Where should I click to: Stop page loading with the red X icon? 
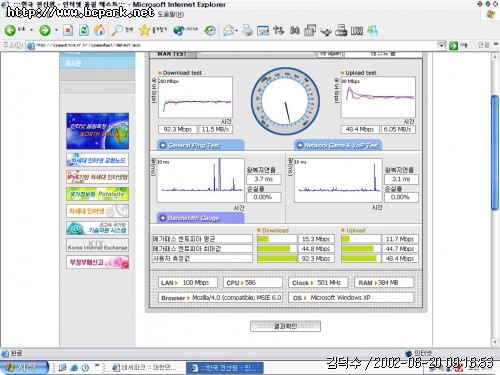tap(68, 30)
